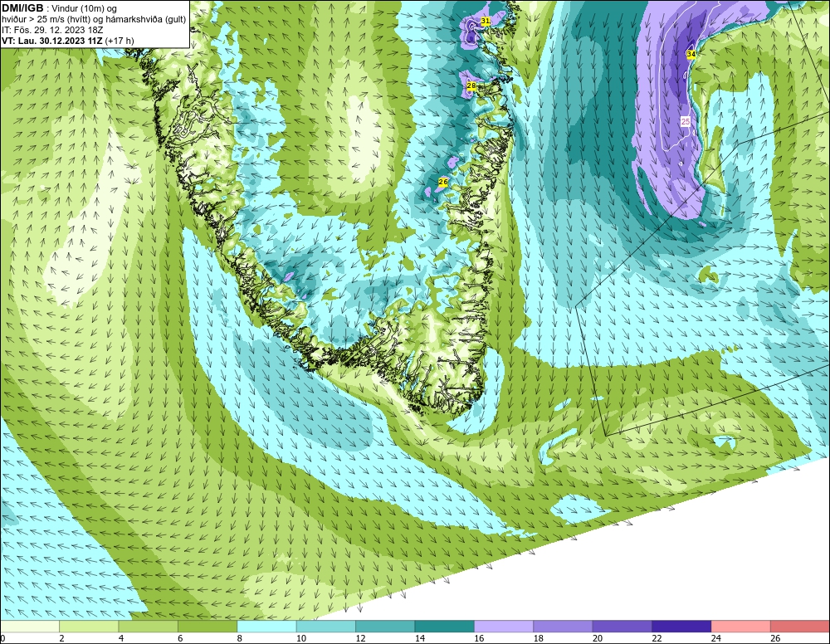Click the scale label 24
The image size is (830, 644).
[716, 638]
